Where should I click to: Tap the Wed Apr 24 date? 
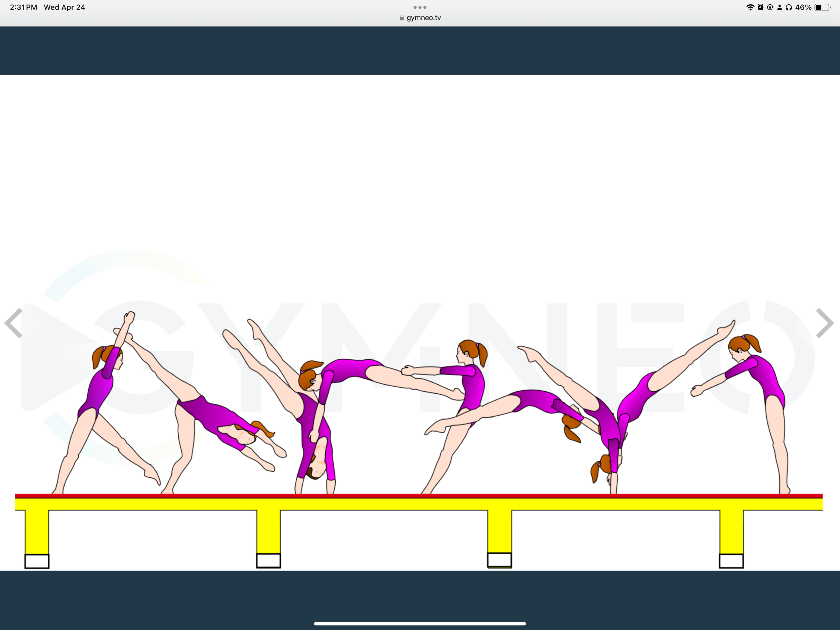[x=65, y=7]
